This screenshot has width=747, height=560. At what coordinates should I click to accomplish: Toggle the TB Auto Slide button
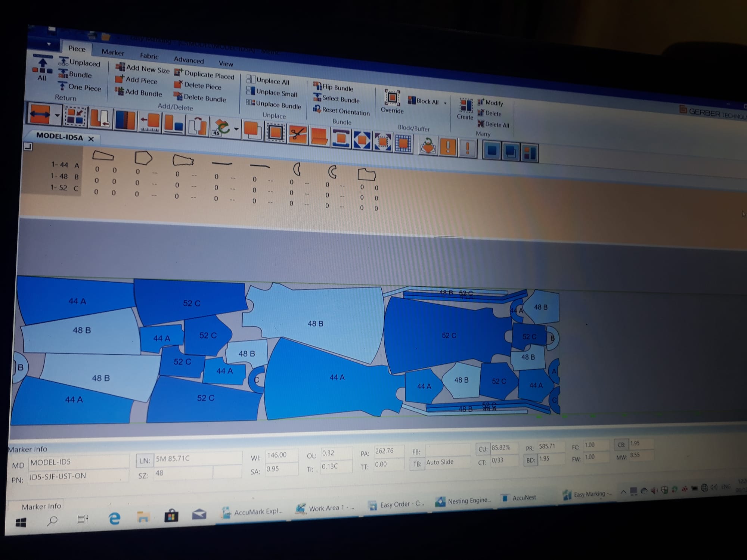[x=417, y=464]
